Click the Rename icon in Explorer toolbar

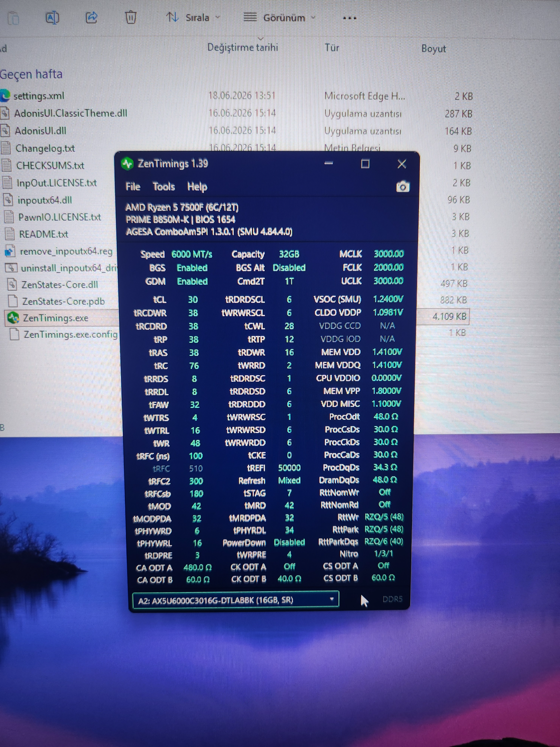click(x=52, y=17)
